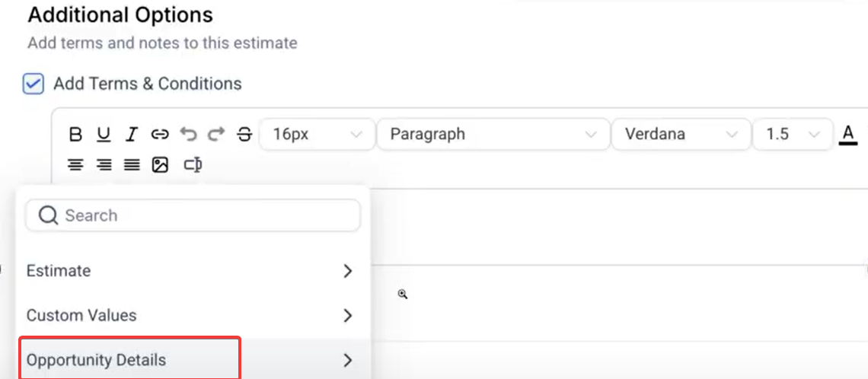Expand the Estimate menu entry
868x379 pixels.
coord(190,271)
